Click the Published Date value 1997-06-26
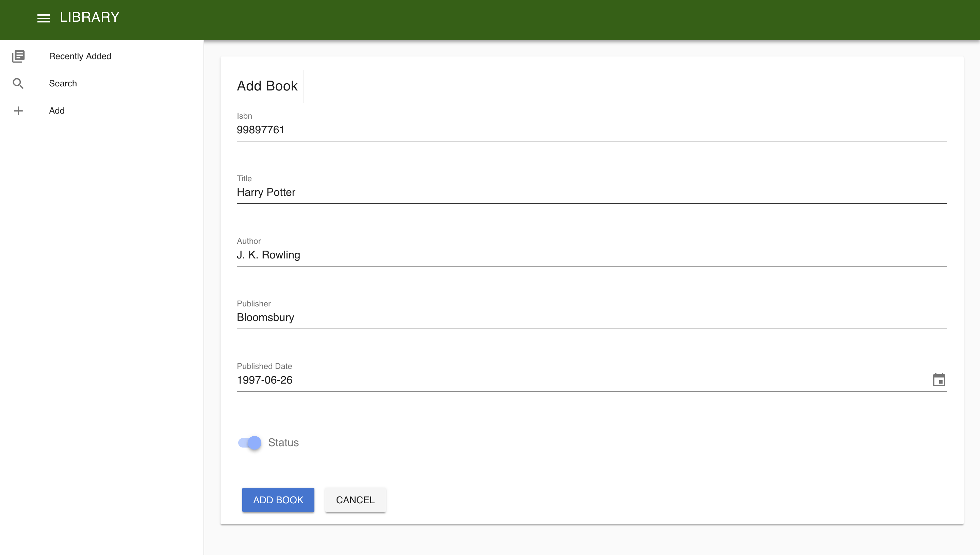Viewport: 980px width, 555px height. click(265, 380)
